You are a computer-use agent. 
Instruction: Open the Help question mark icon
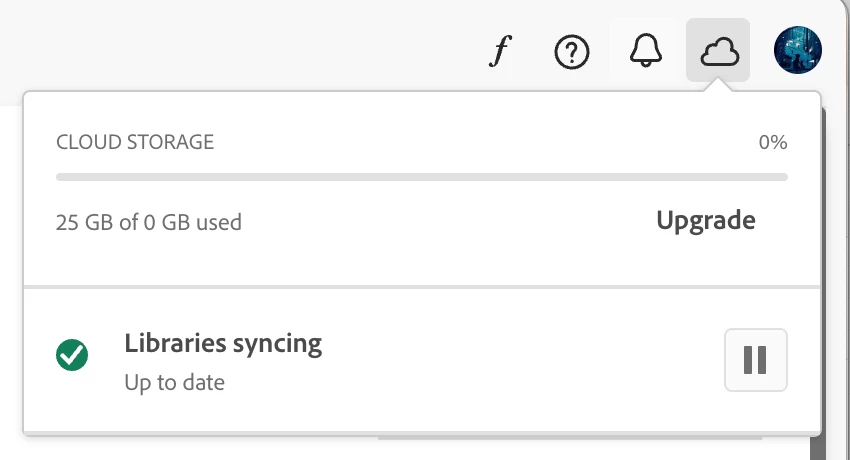pyautogui.click(x=572, y=51)
